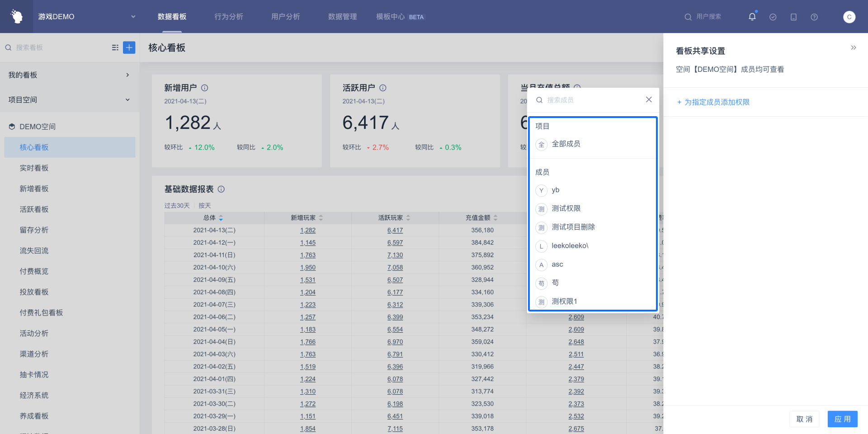Select member leekoleeko\ from list
Viewport: 868px width, 434px height.
pyautogui.click(x=570, y=245)
